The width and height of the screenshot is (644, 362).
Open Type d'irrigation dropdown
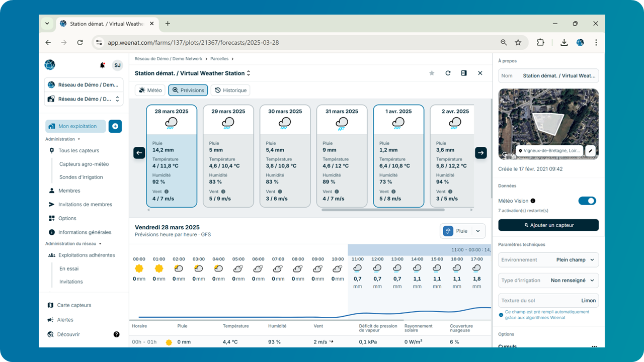(548, 281)
